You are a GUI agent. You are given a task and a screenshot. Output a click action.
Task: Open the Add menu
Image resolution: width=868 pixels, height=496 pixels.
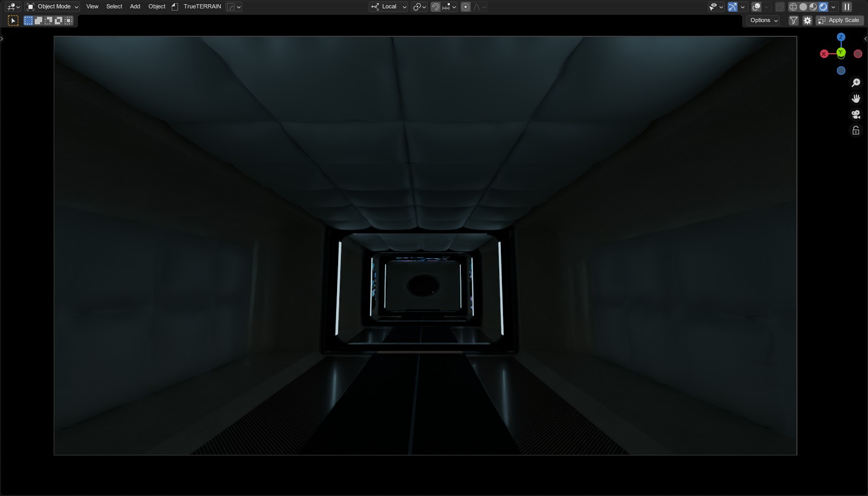pos(135,7)
